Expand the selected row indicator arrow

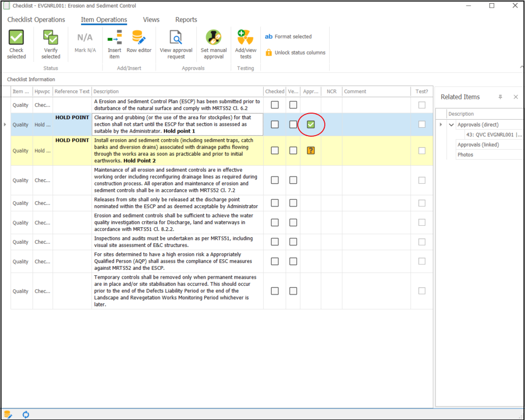click(x=6, y=125)
